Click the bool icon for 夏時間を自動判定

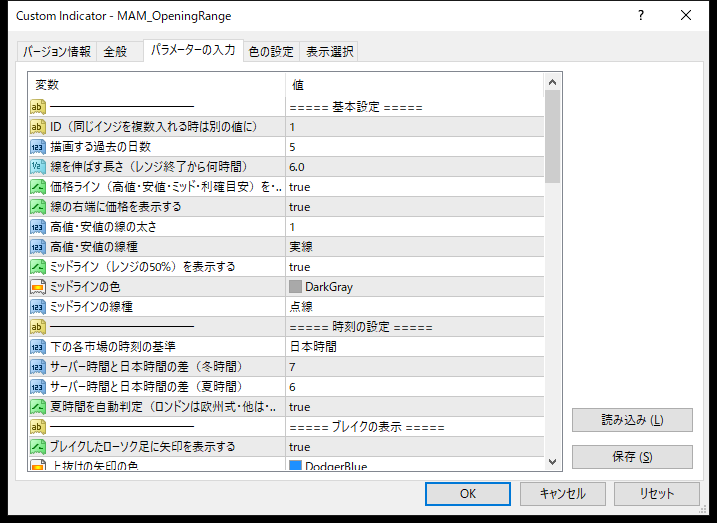click(38, 407)
